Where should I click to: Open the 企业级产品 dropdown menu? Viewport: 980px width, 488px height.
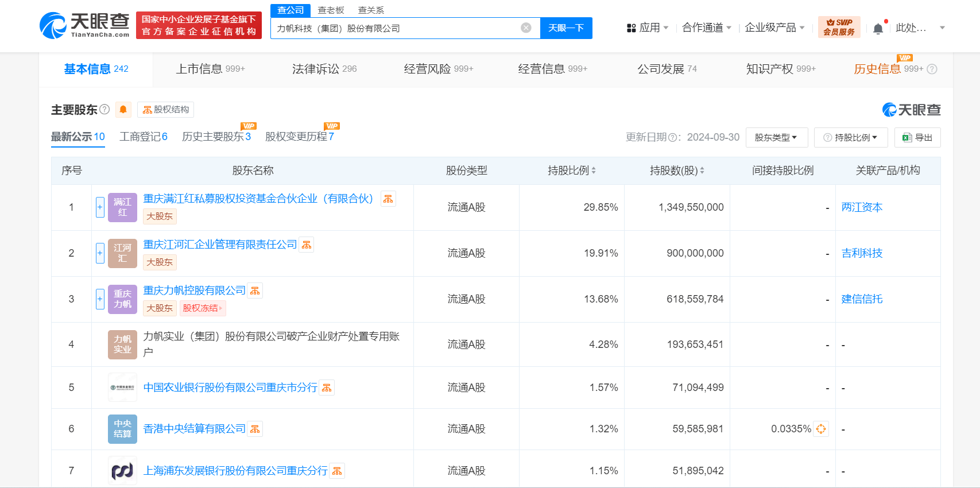774,28
